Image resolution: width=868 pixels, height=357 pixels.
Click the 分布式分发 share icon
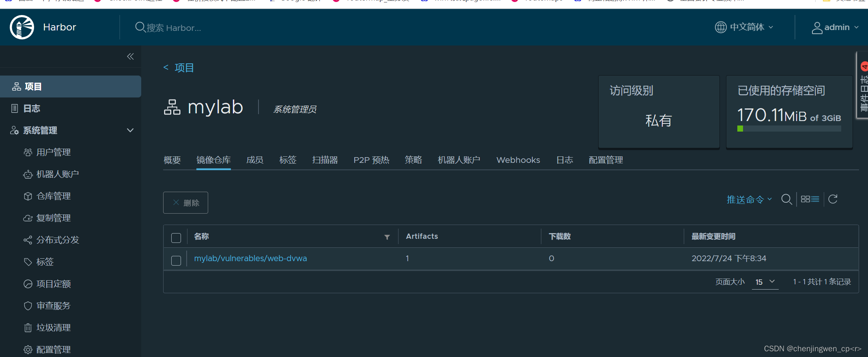28,240
